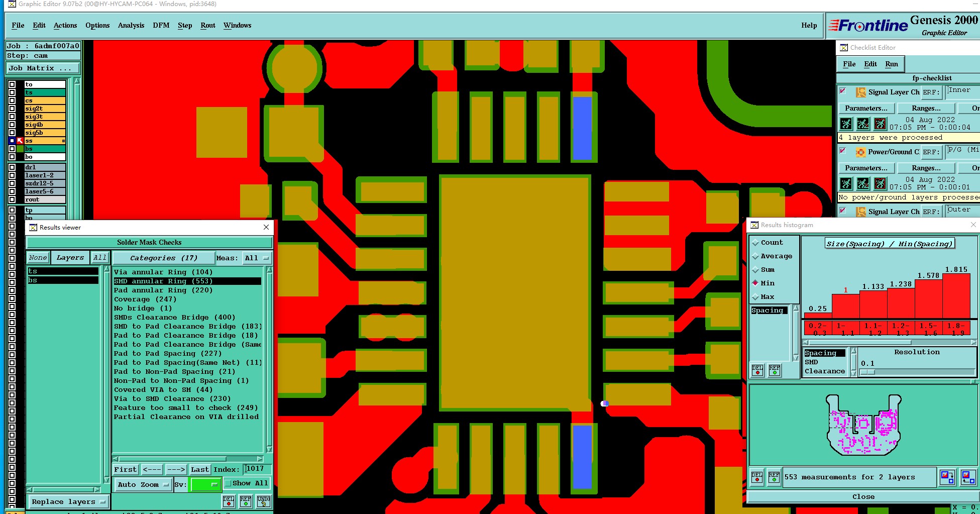980x514 pixels.
Task: Open the Rout menu
Action: 208,25
